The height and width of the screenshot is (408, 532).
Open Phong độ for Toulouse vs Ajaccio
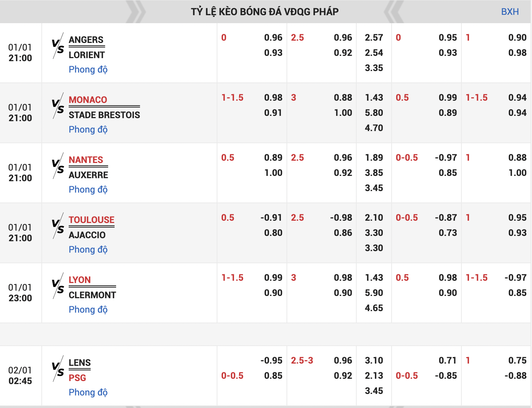[88, 250]
